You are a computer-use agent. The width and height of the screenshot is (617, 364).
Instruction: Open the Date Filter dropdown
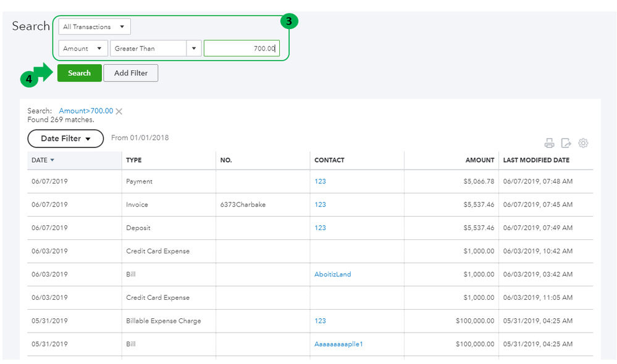65,139
